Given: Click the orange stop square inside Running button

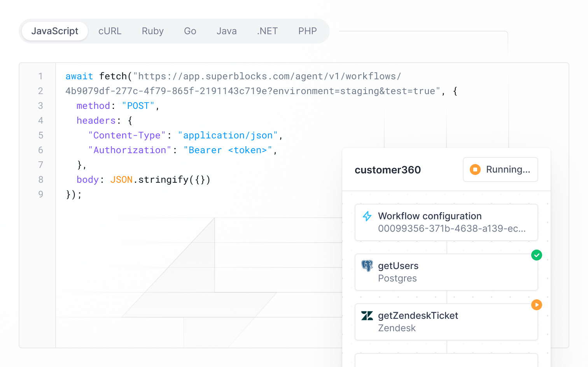Looking at the screenshot, I should [475, 170].
